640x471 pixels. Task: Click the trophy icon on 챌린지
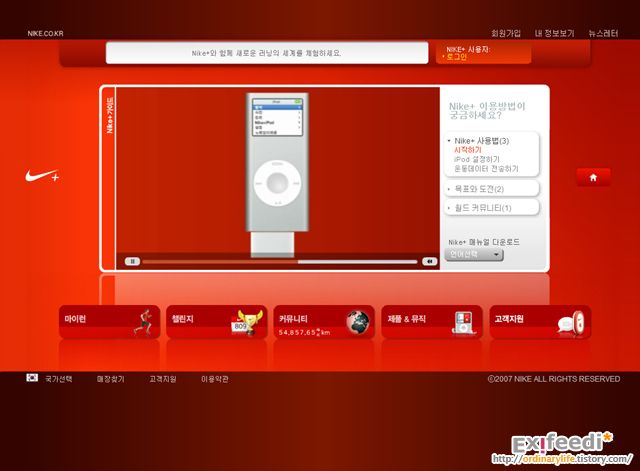click(248, 322)
